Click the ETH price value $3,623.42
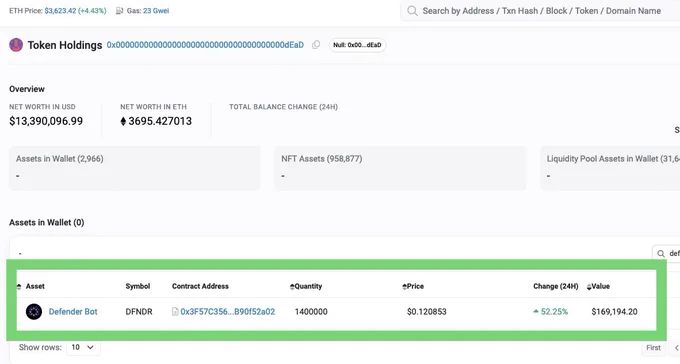680x364 pixels. [x=60, y=10]
